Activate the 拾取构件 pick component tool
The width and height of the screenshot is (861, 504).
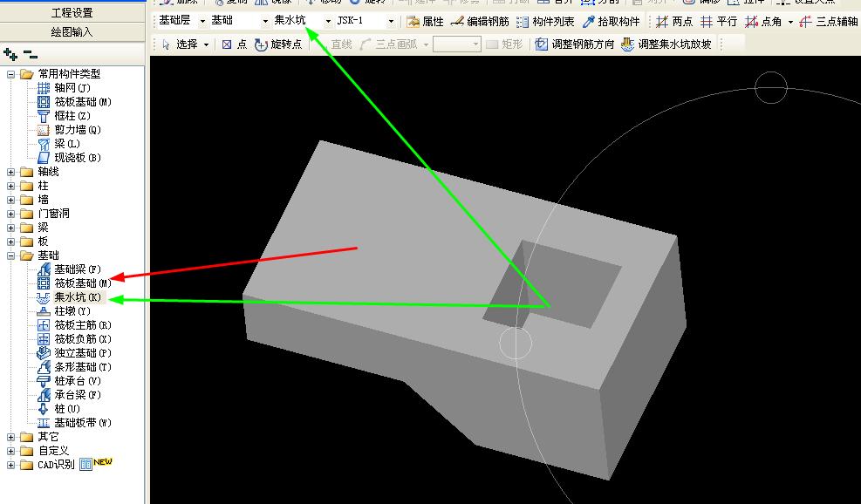coord(612,22)
